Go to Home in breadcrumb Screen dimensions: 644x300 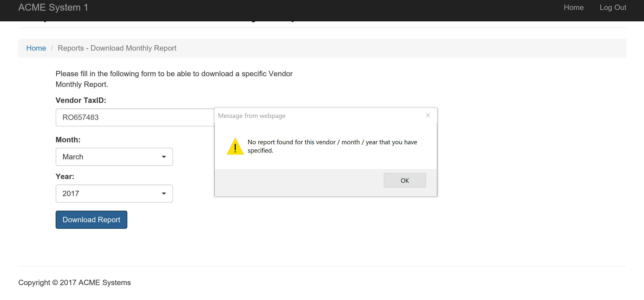(36, 48)
